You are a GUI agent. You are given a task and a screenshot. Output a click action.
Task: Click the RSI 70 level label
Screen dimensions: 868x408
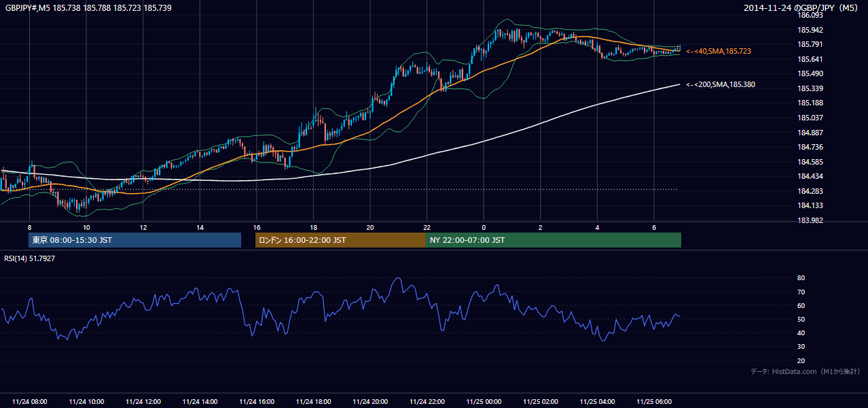tap(801, 292)
